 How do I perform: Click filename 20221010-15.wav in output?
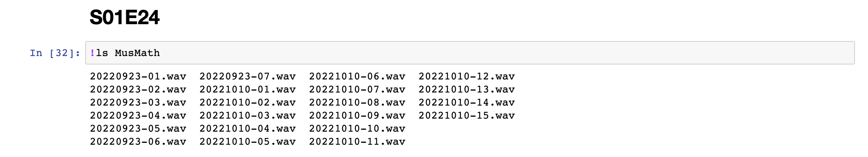tap(467, 116)
